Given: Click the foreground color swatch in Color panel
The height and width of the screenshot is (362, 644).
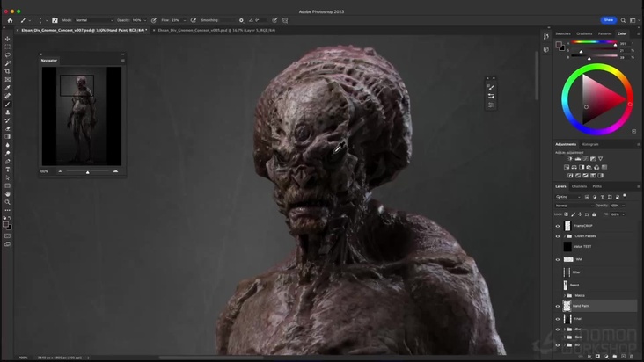Looking at the screenshot, I should (x=559, y=44).
